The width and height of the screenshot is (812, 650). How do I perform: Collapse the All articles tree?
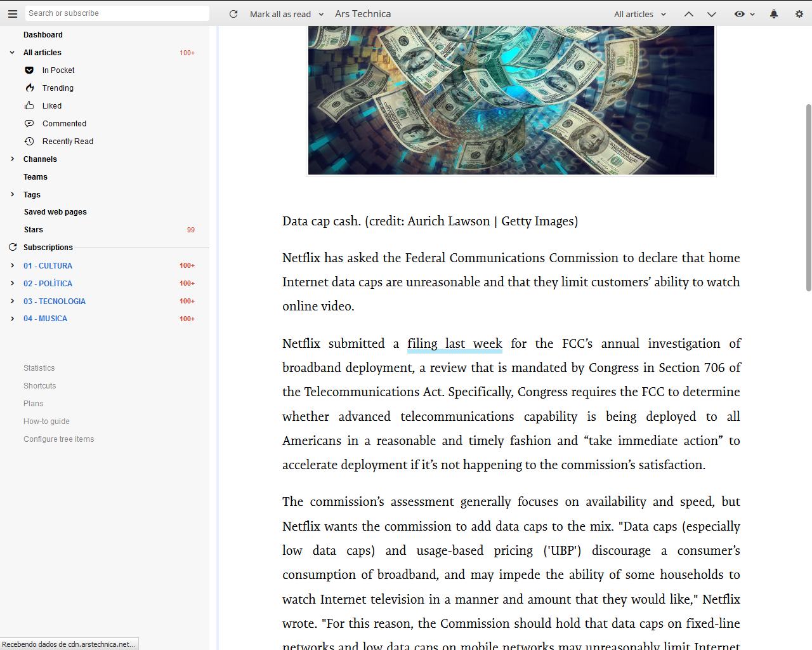pos(12,53)
